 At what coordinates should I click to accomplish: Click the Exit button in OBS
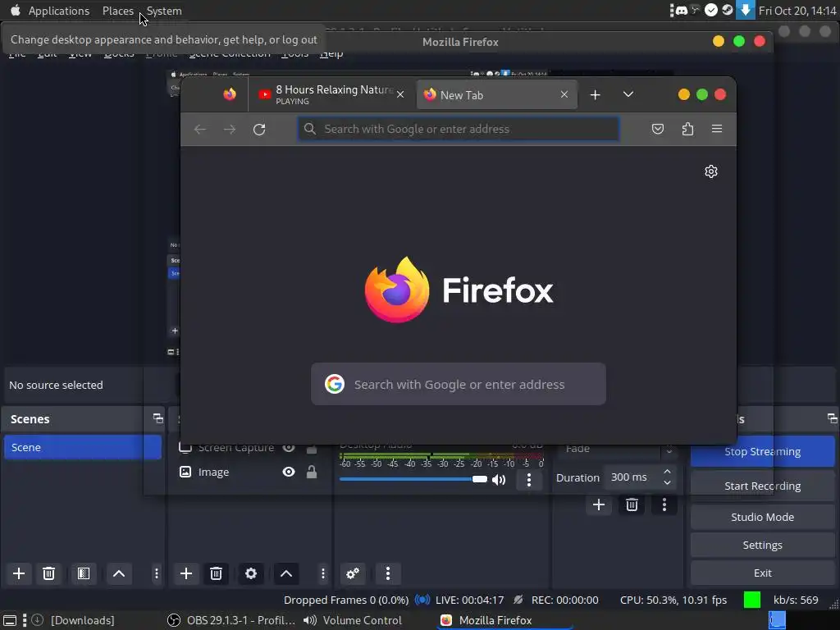[x=762, y=573]
